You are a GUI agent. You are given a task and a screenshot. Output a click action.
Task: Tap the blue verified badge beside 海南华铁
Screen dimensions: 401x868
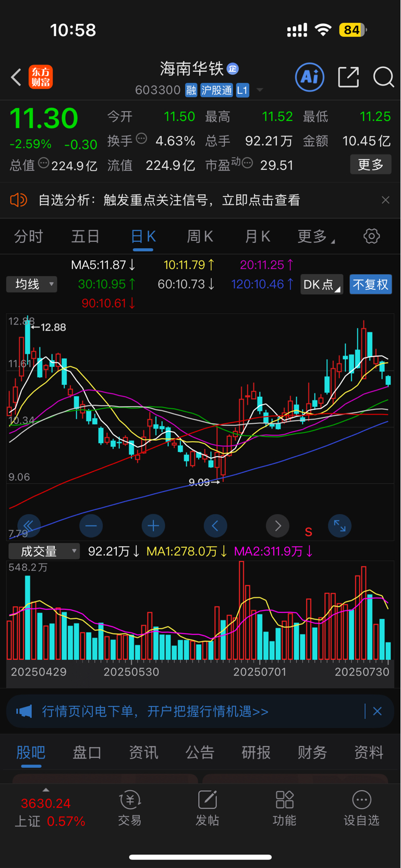[x=233, y=68]
